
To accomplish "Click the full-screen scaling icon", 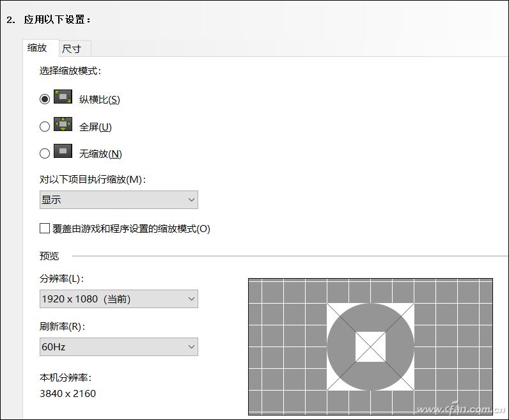I will 63,124.
